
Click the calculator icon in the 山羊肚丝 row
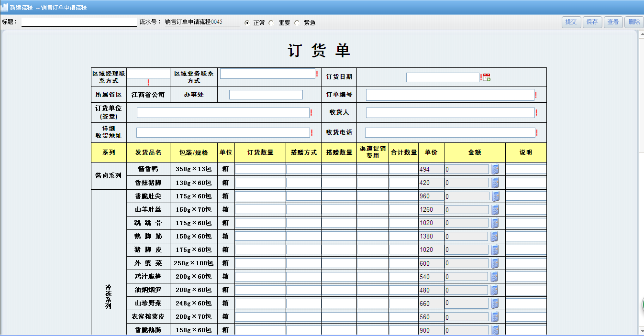tap(495, 209)
